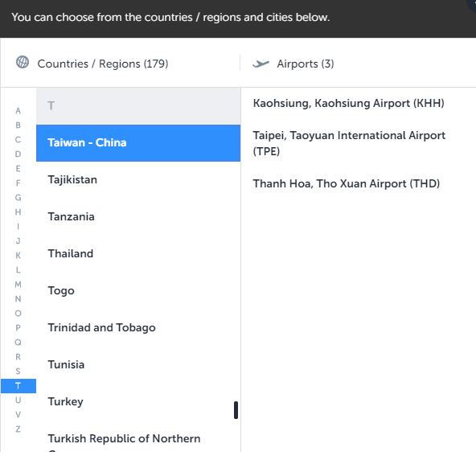
Task: Click the airplane icon beside Airports
Action: tap(261, 64)
